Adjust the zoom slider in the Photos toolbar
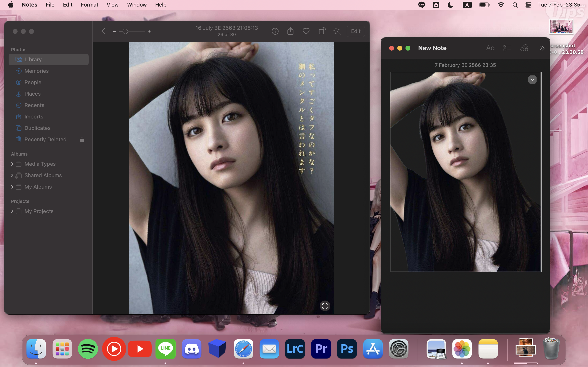 click(125, 31)
